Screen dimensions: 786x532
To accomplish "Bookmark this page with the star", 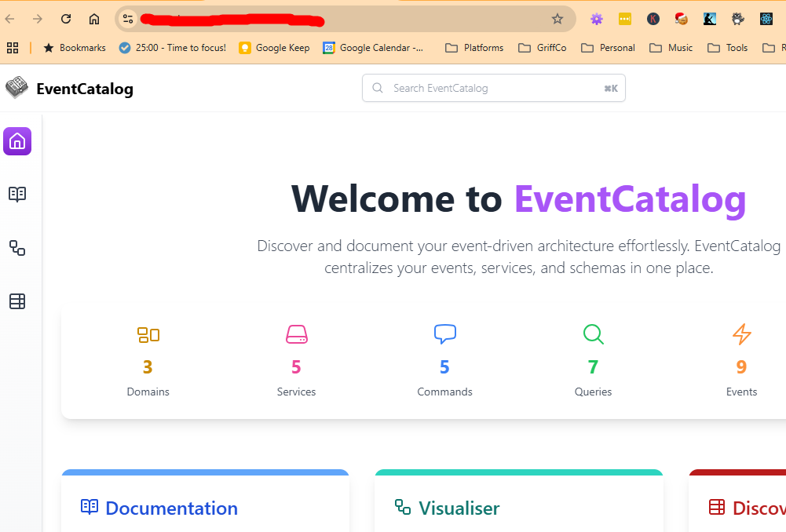I will 557,19.
